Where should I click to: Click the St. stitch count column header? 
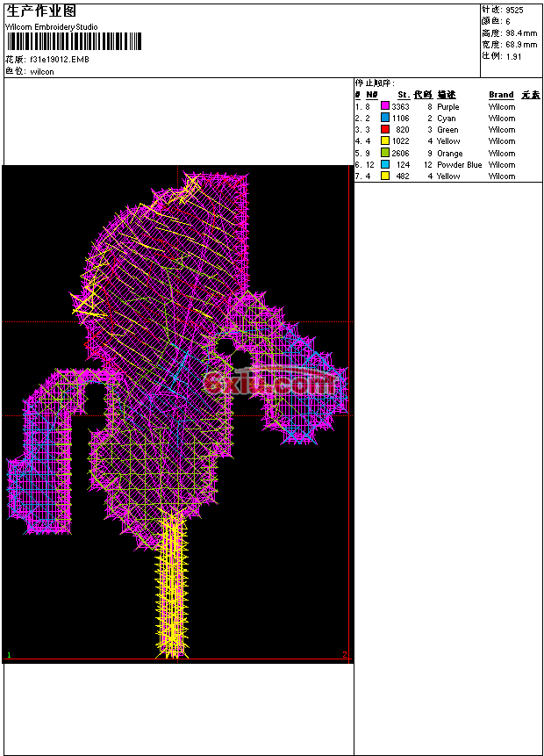pos(403,95)
